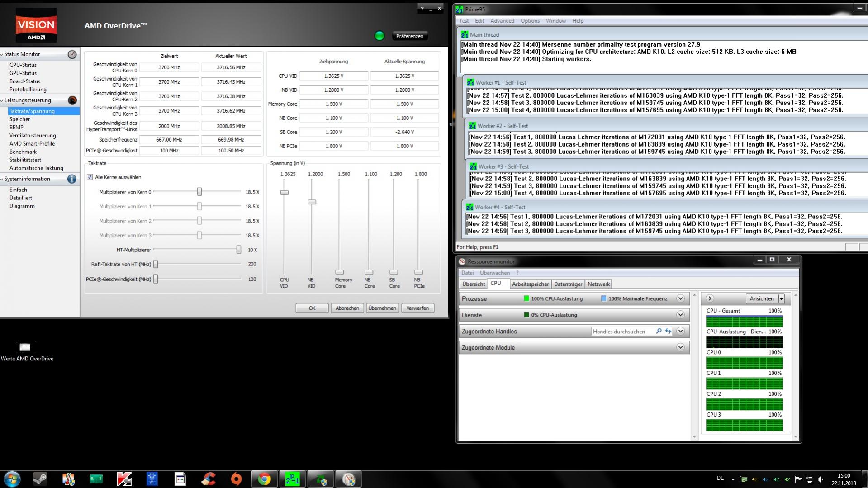Collapse the CPU graph pane with arrow button

(x=710, y=298)
